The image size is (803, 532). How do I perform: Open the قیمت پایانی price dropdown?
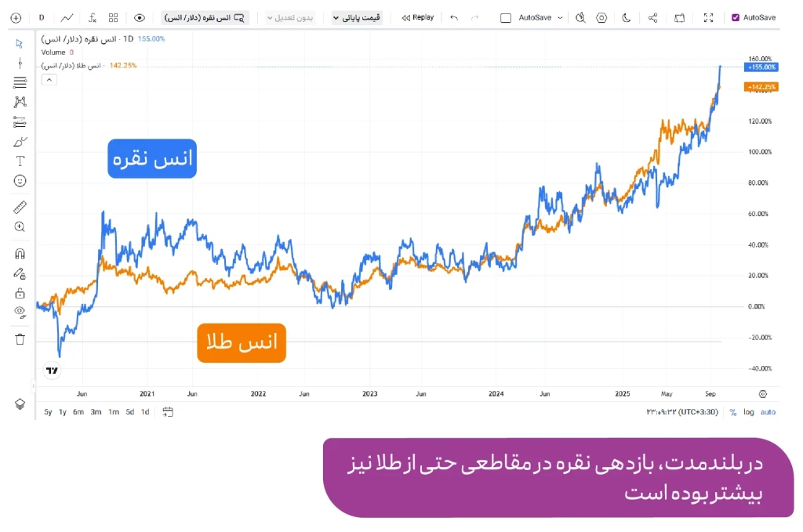coord(357,17)
